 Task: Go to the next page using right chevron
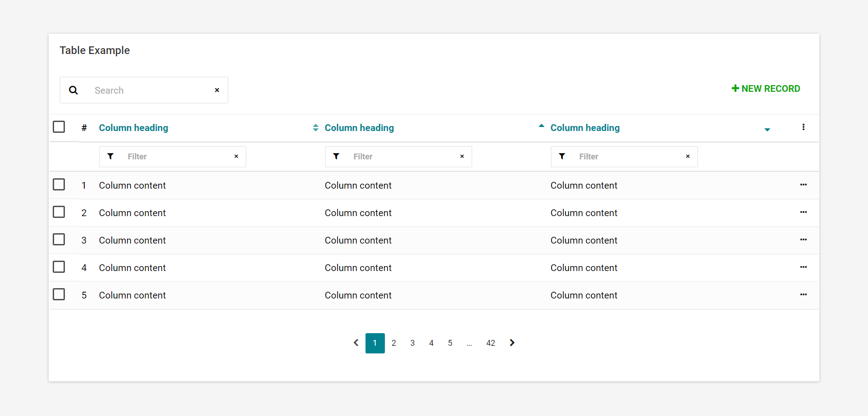click(x=512, y=343)
